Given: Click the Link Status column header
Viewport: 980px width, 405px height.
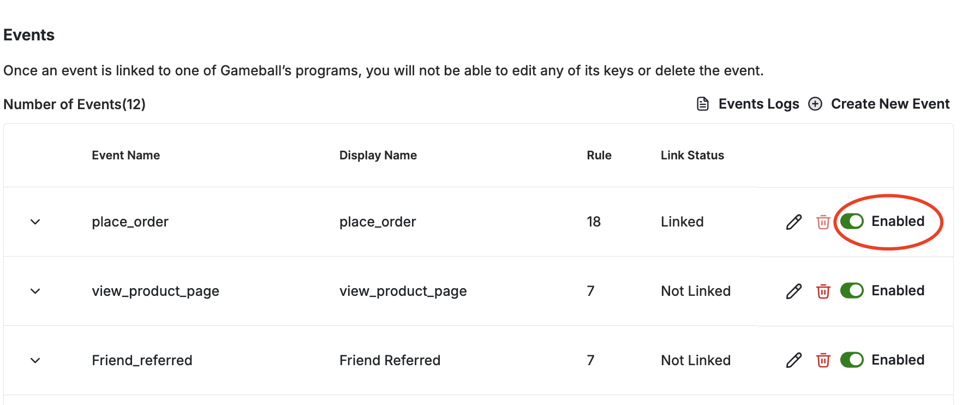Looking at the screenshot, I should tap(692, 155).
